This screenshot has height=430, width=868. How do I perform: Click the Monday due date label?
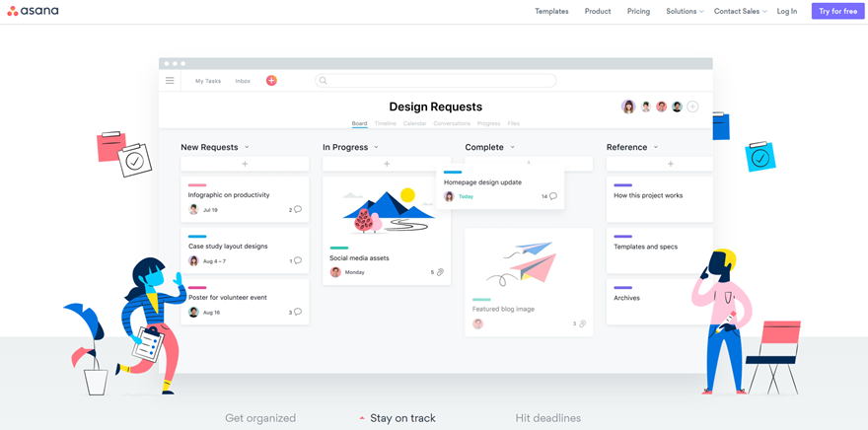[355, 272]
